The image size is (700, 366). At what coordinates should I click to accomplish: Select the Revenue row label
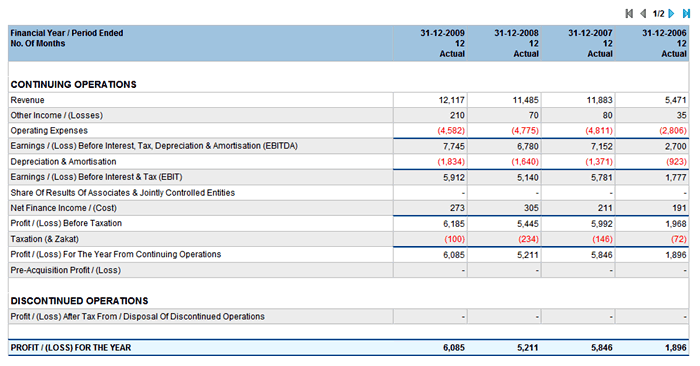[27, 100]
